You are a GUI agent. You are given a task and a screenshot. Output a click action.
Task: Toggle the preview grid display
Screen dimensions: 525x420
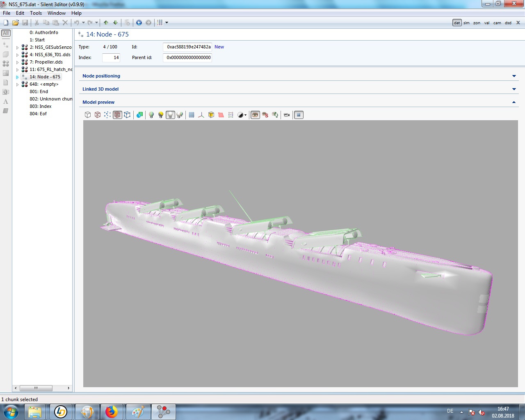coord(192,115)
